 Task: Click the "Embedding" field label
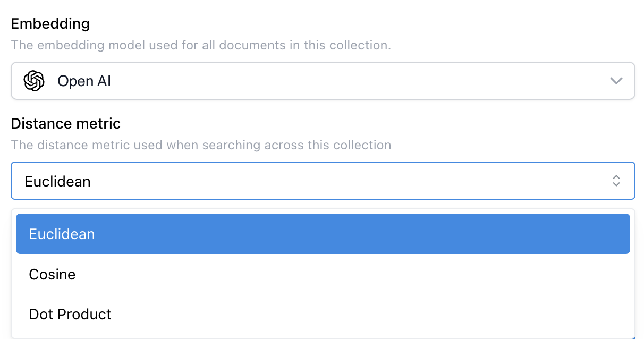point(50,24)
